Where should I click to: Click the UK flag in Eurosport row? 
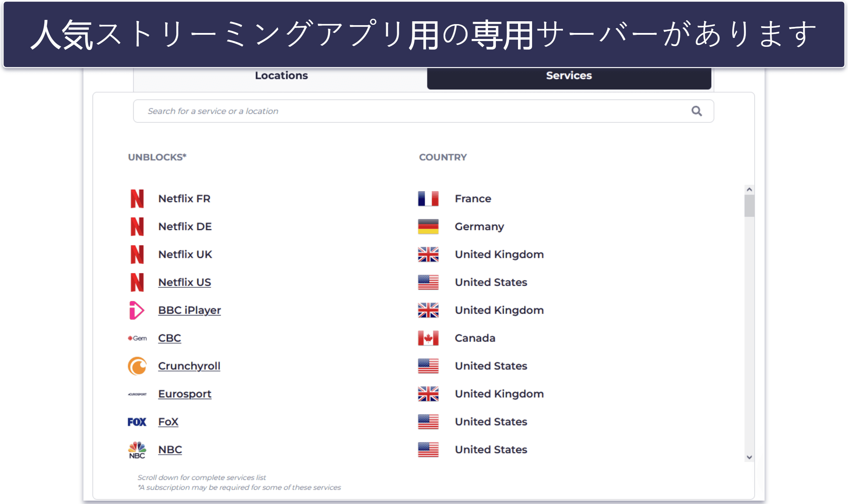428,394
